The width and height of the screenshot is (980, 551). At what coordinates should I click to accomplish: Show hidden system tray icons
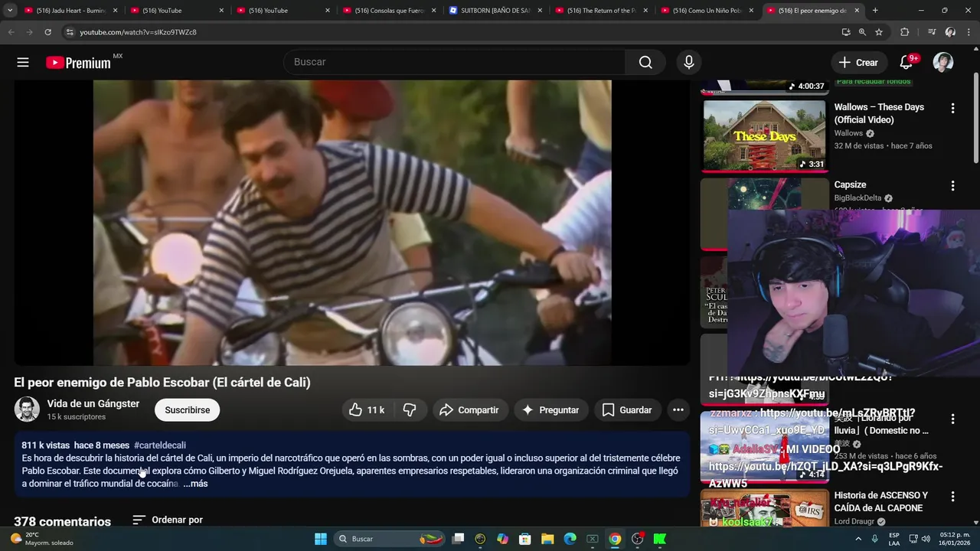[x=860, y=539]
